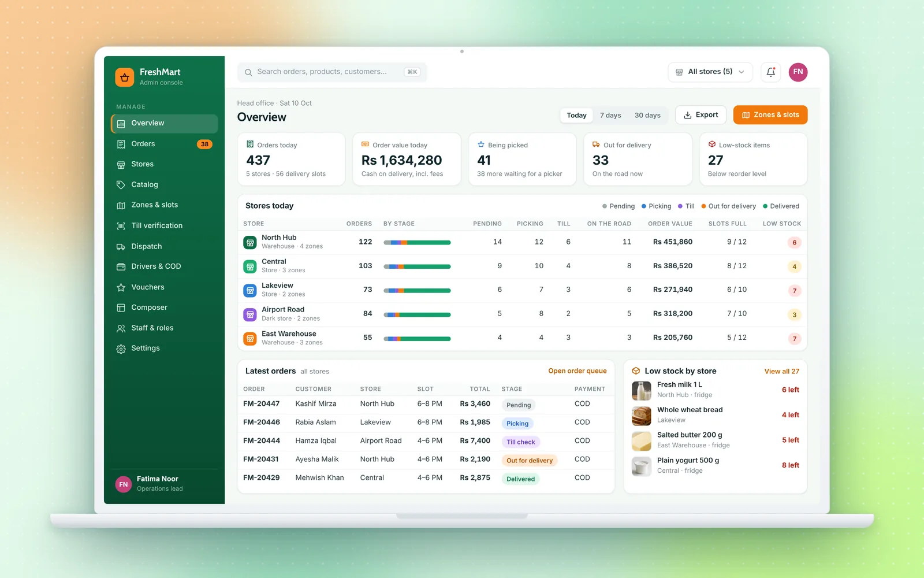Select the Today range tab
Screen dimensions: 924x578
(x=576, y=116)
